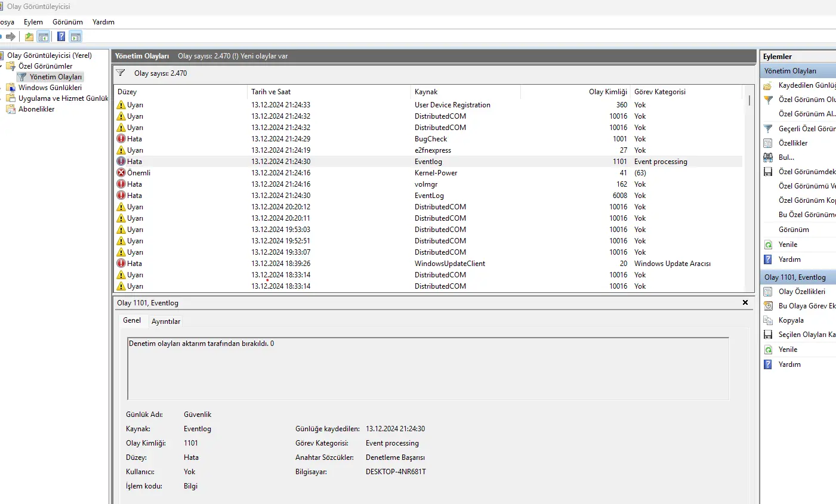Viewport: 836px width, 504px height.
Task: Sort by the Düzey column header
Action: click(x=181, y=92)
